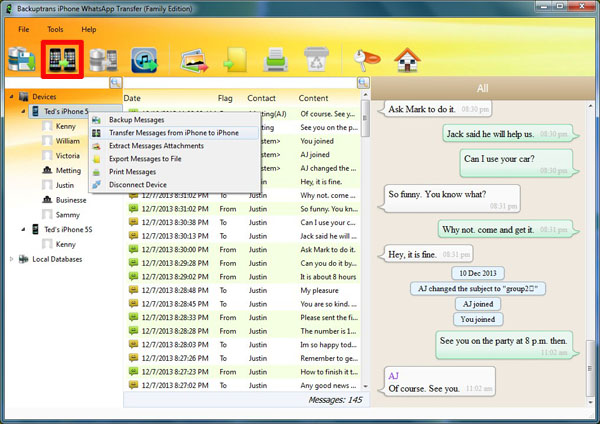This screenshot has width=600, height=424.
Task: Click search icon above message list
Action: (x=363, y=82)
